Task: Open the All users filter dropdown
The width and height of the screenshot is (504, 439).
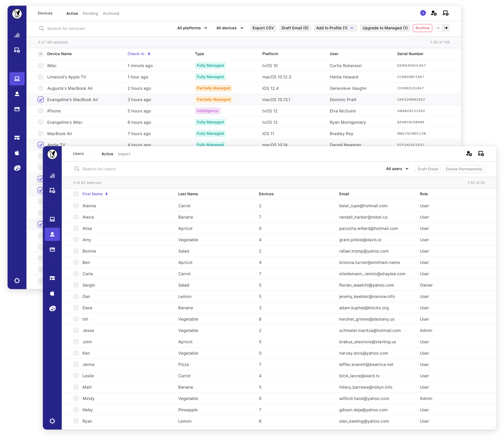Action: (397, 168)
